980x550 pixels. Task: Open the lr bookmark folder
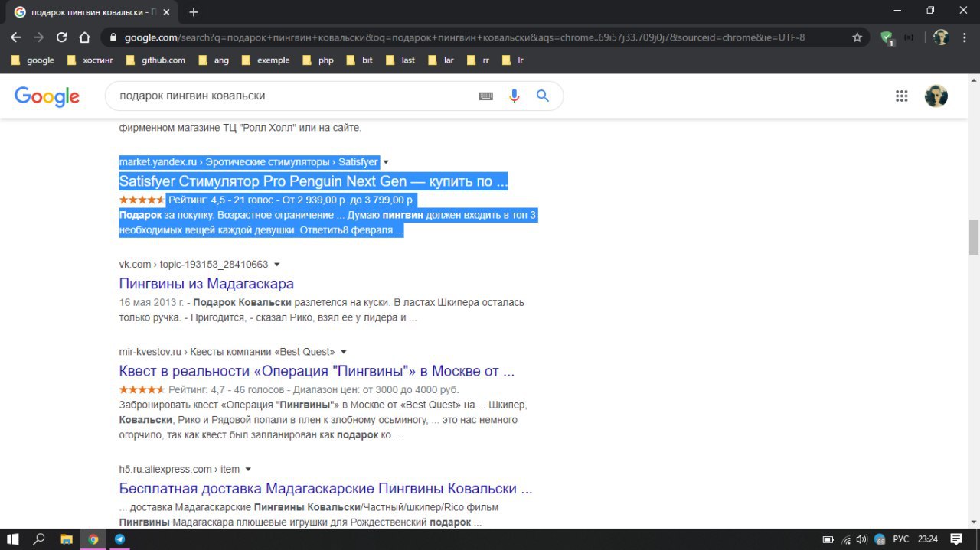[x=513, y=60]
